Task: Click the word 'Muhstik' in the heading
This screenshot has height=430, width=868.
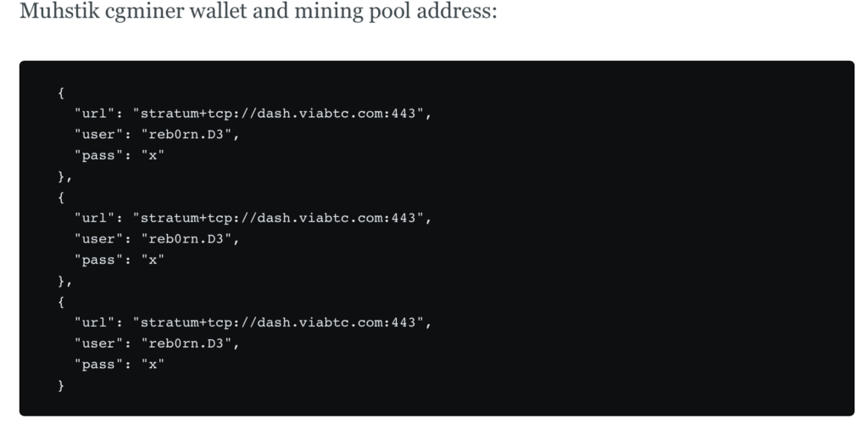Action: click(58, 10)
